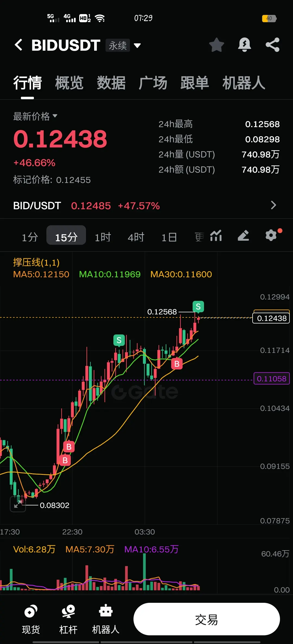
Task: Tap the 永续 perpetual label
Action: pos(118,46)
